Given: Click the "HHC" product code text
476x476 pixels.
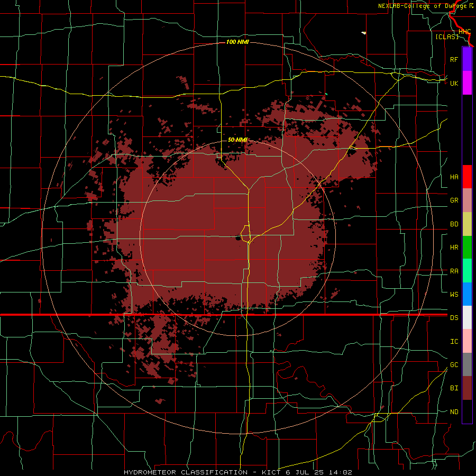Looking at the screenshot, I should (x=464, y=32).
